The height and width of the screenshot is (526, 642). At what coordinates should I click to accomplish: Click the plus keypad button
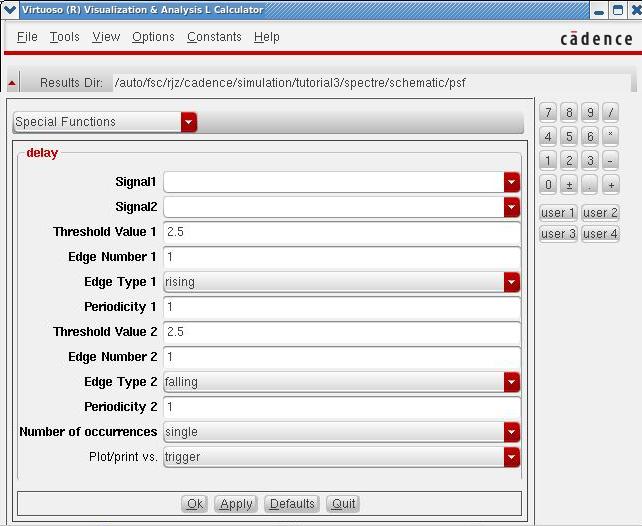tap(610, 185)
